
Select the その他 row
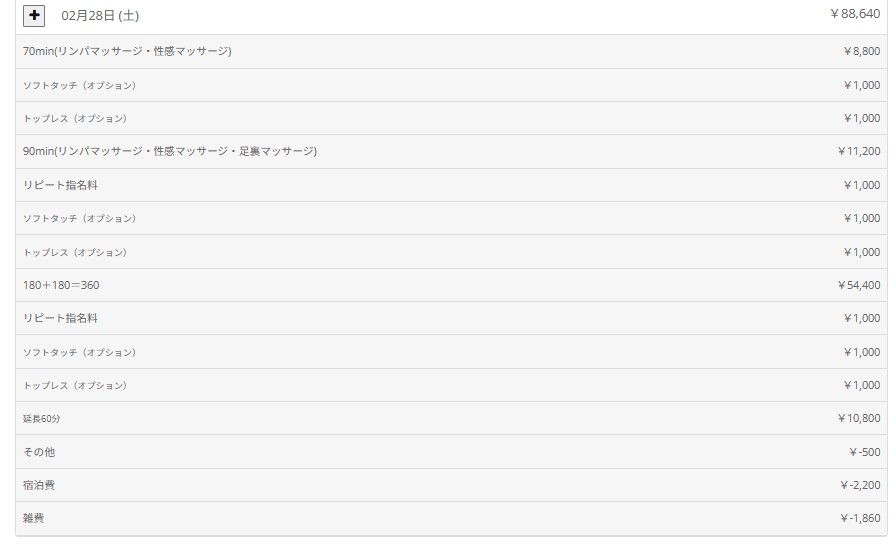39,452
